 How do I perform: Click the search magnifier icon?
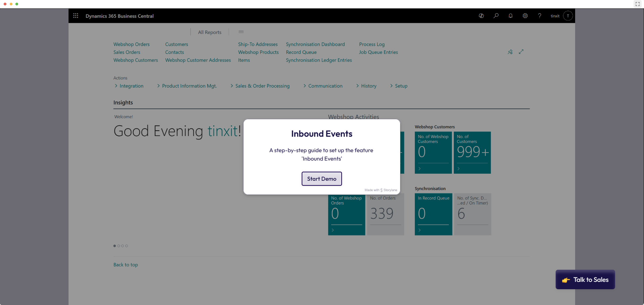click(x=496, y=16)
